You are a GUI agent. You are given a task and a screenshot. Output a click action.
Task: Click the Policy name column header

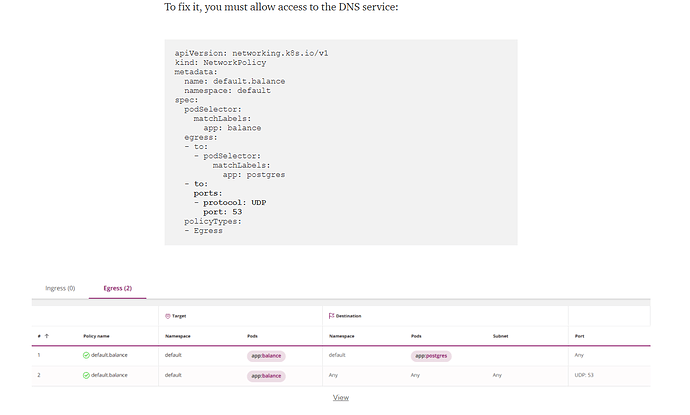[96, 336]
